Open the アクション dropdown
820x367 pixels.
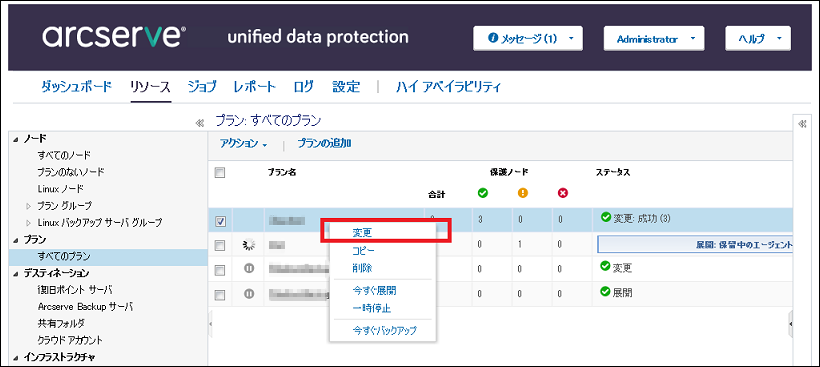pos(243,144)
